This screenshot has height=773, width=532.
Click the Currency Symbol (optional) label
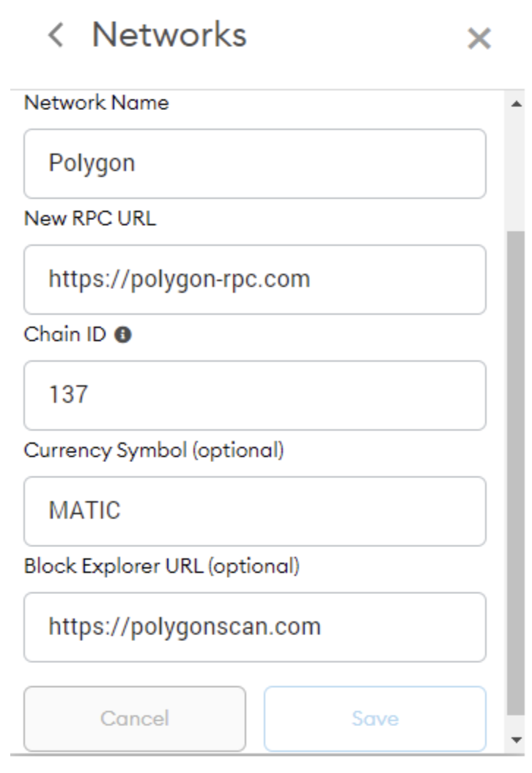coord(153,450)
